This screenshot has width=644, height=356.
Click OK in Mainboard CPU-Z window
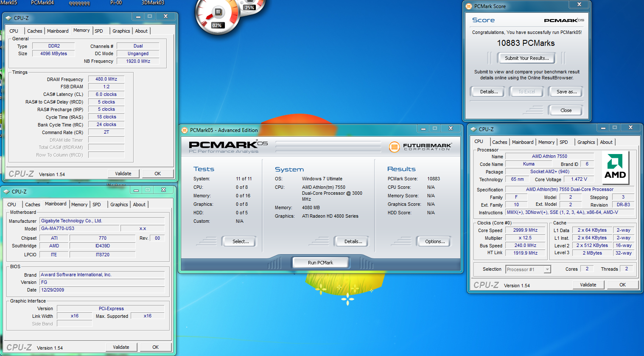(155, 347)
